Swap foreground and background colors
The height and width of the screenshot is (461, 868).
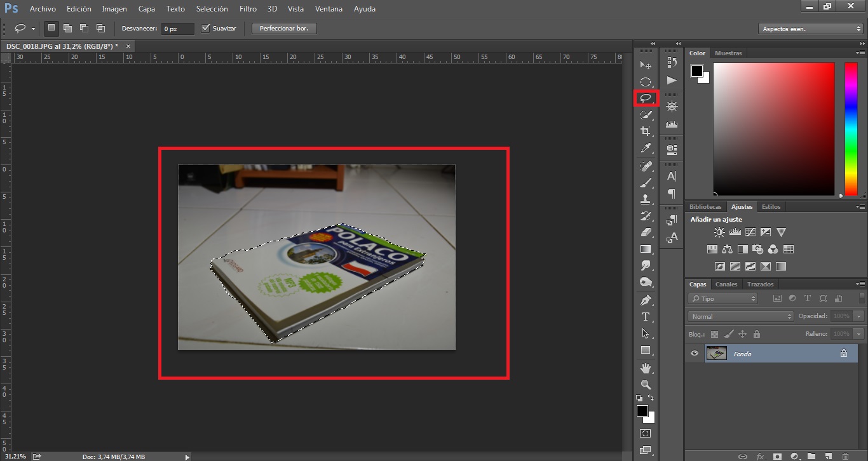pyautogui.click(x=651, y=398)
